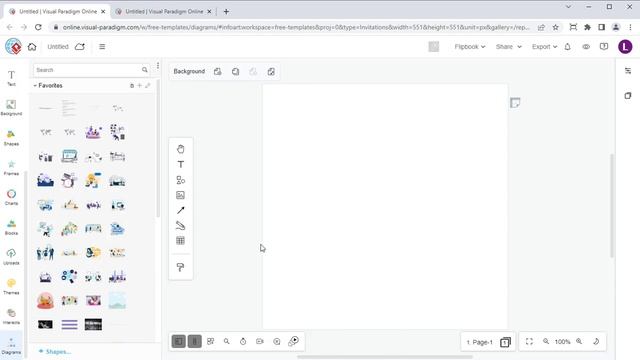Click the Background button on canvas toolbar
Viewport: 640px width, 360px height.
click(x=189, y=71)
